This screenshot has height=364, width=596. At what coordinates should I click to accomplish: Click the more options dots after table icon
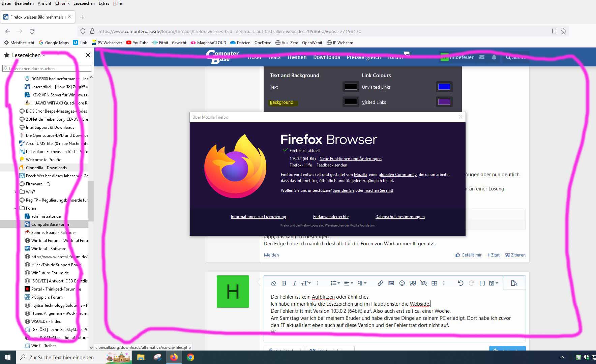click(444, 283)
